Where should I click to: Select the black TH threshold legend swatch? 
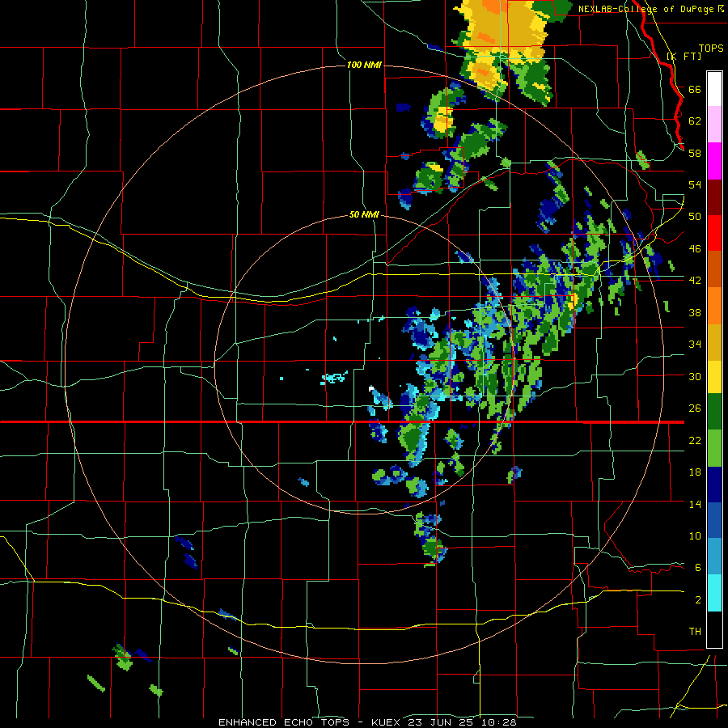coord(714,629)
